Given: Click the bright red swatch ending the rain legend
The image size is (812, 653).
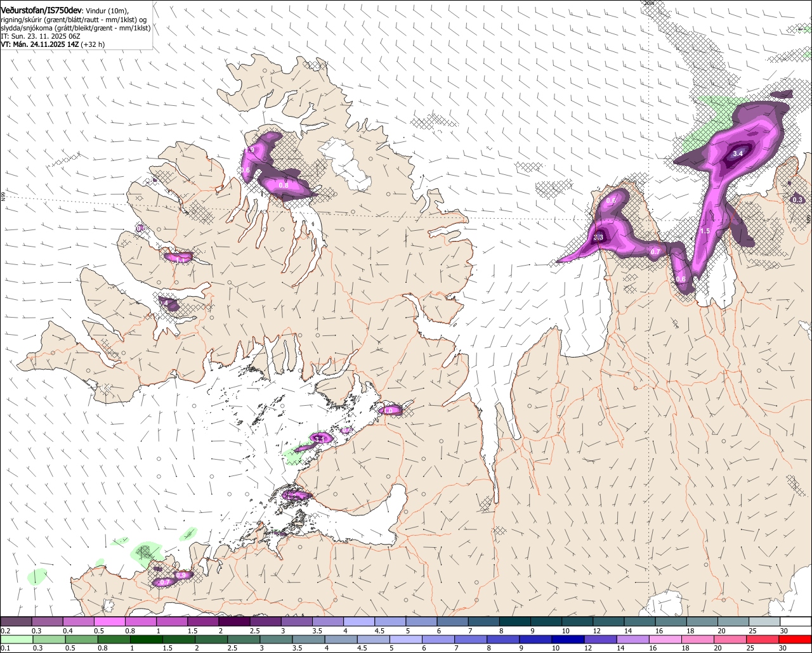Looking at the screenshot, I should click(x=796, y=639).
